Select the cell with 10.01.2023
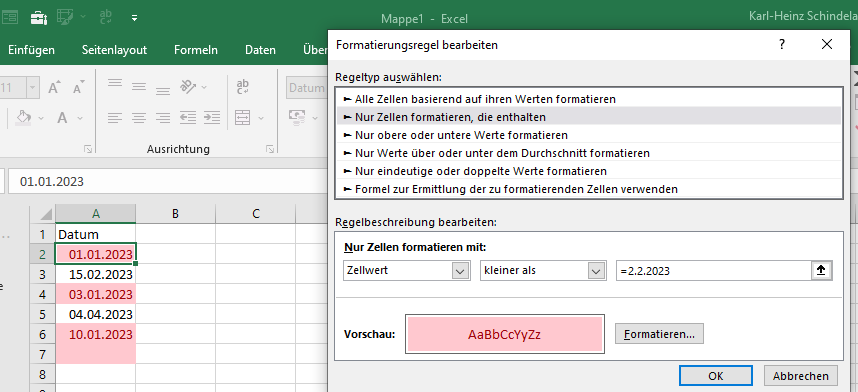The width and height of the screenshot is (858, 392). (x=96, y=334)
